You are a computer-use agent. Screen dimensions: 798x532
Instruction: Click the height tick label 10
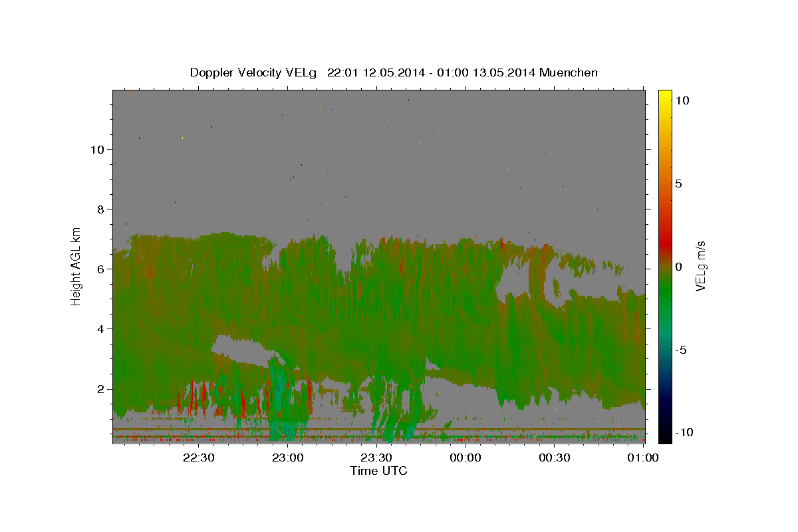(96, 149)
